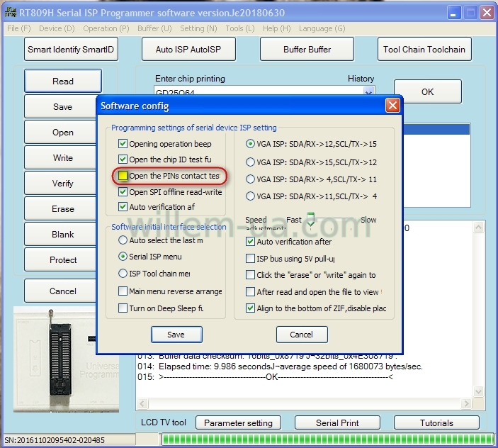Viewport: 498px width, 448px height.
Task: Click the log scroll down arrow
Action: click(x=478, y=391)
